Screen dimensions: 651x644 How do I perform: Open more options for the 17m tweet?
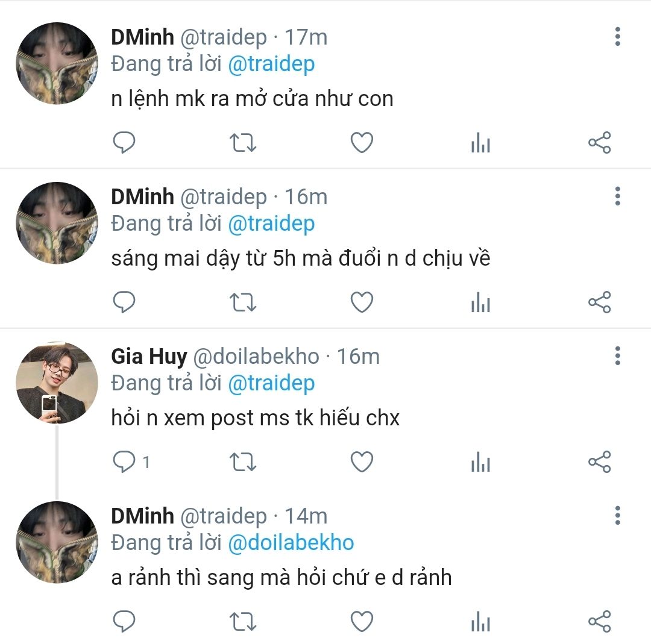(617, 37)
